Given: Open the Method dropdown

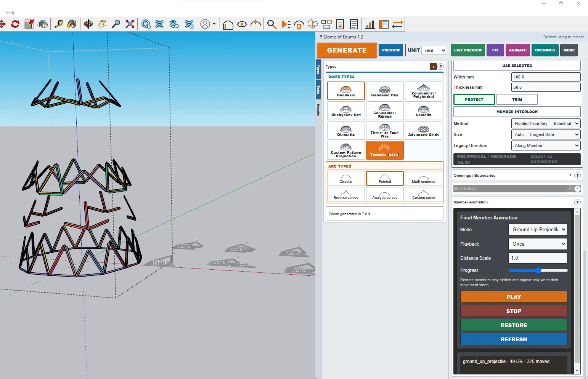Looking at the screenshot, I should pos(546,123).
